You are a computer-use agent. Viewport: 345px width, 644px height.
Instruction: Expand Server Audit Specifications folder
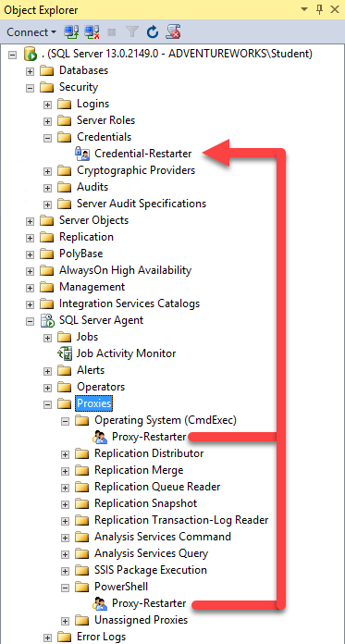pyautogui.click(x=48, y=204)
